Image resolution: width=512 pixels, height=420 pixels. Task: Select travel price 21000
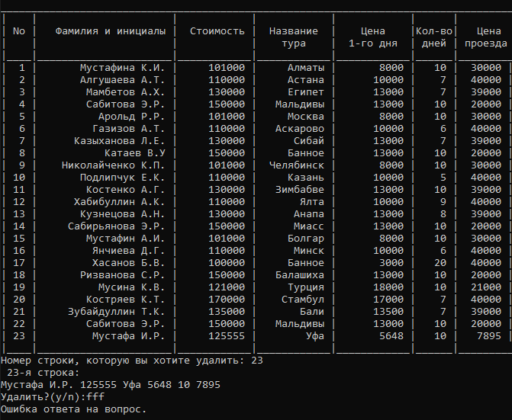(486, 287)
